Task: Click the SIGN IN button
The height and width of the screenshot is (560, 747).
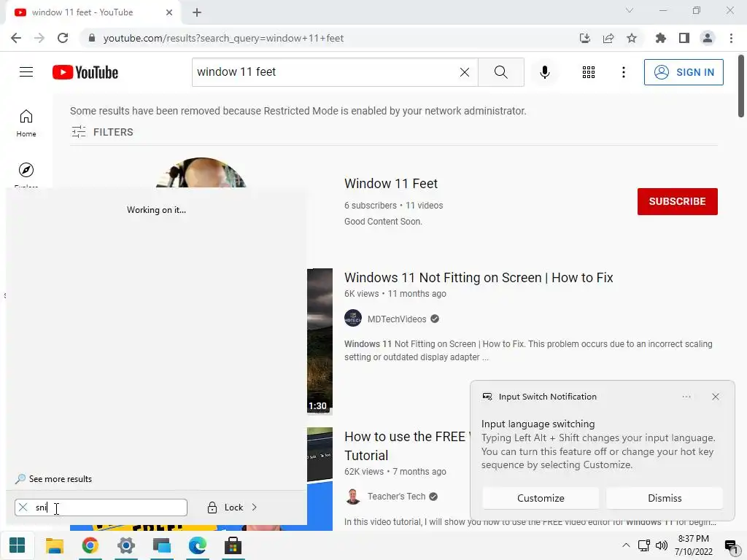Action: point(684,72)
